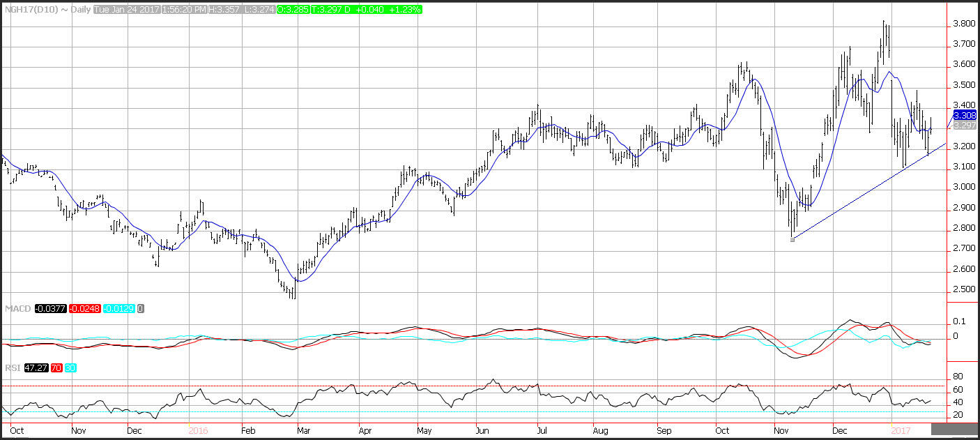Open the RSI indicator label
The width and height of the screenshot is (980, 440).
click(x=12, y=367)
